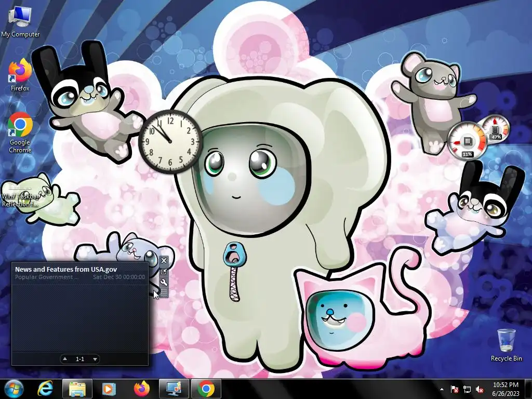Click the CPU meter gadget dial
Viewport: 532px width, 399px height.
click(x=468, y=141)
